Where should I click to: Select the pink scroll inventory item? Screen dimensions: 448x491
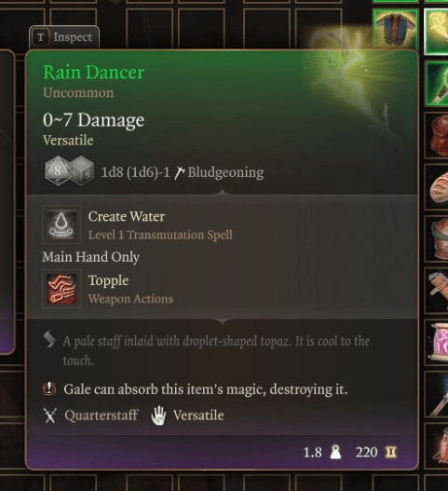439,342
